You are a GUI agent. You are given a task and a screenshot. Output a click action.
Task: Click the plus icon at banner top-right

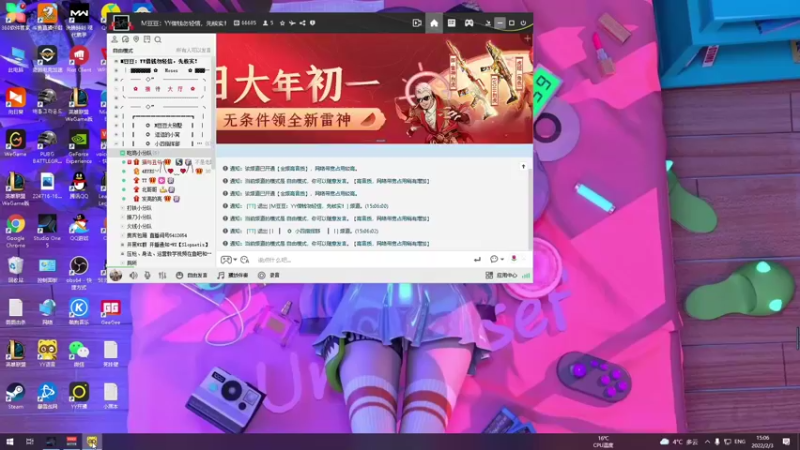[x=527, y=38]
